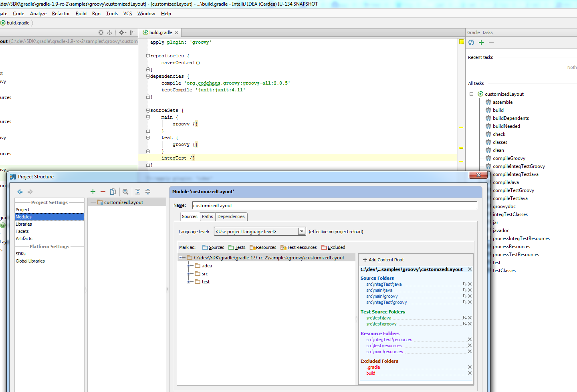Mark folder as Sources
Image resolution: width=577 pixels, height=392 pixels.
click(x=213, y=247)
